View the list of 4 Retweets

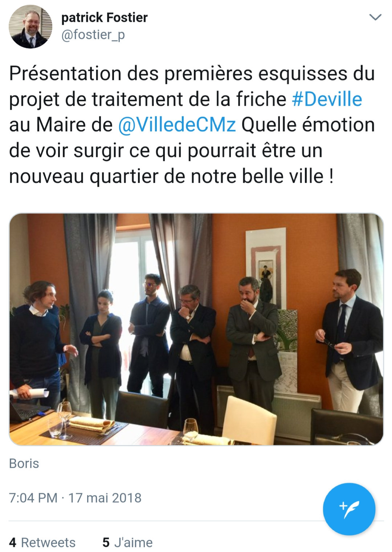click(x=42, y=542)
